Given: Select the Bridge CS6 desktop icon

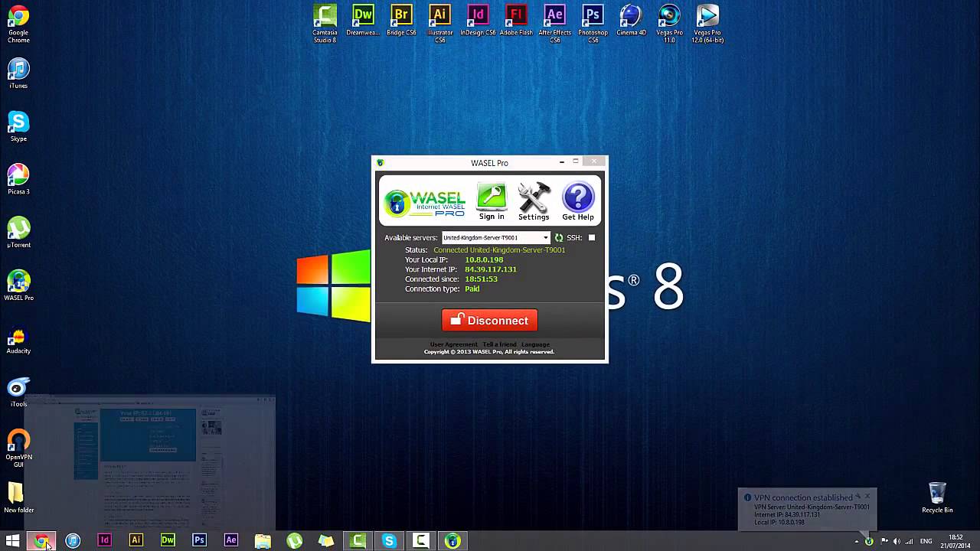Looking at the screenshot, I should 401,21.
